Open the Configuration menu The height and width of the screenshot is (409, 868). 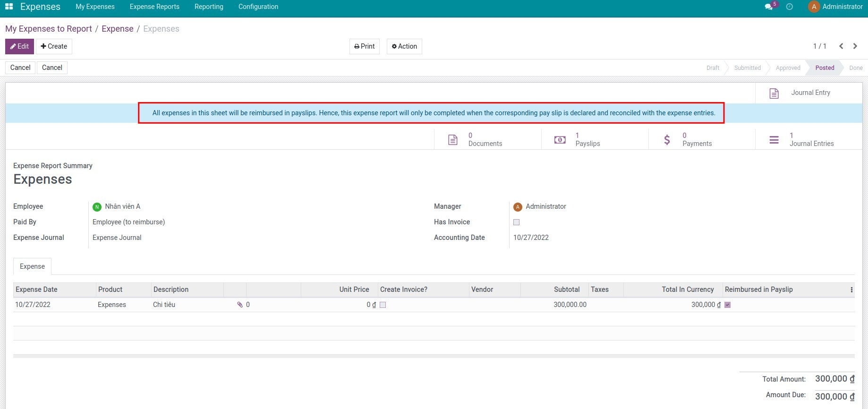click(x=258, y=7)
